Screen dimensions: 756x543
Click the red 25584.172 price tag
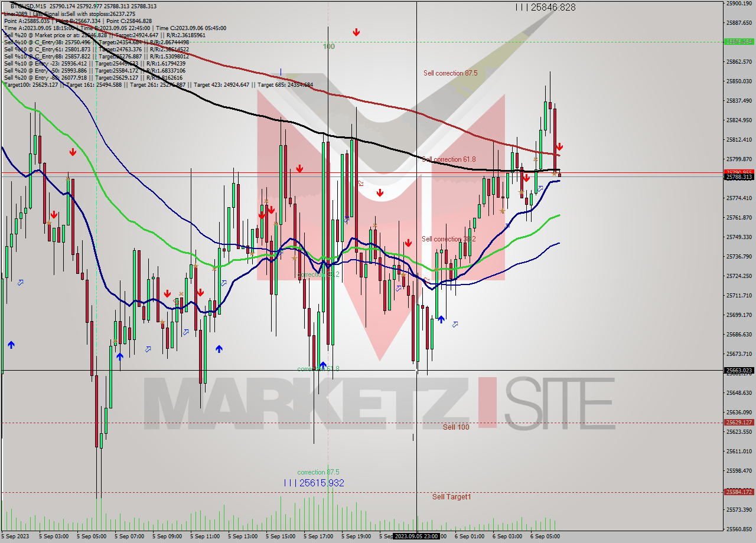tap(739, 492)
